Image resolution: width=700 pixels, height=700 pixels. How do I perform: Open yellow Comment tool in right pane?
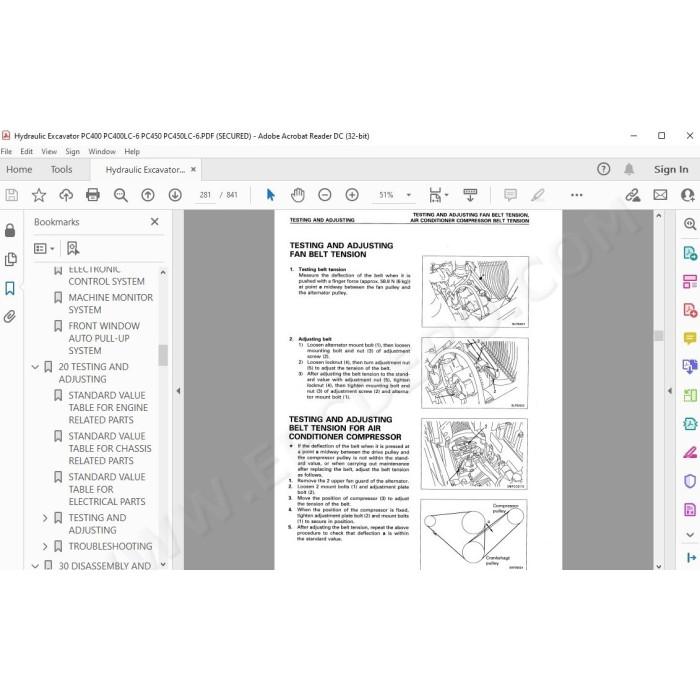(x=690, y=338)
